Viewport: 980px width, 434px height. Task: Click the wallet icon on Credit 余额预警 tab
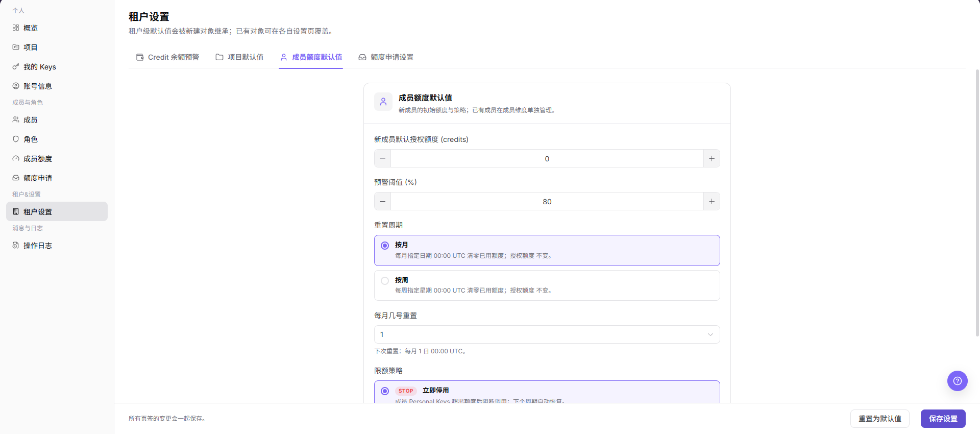[x=140, y=57]
